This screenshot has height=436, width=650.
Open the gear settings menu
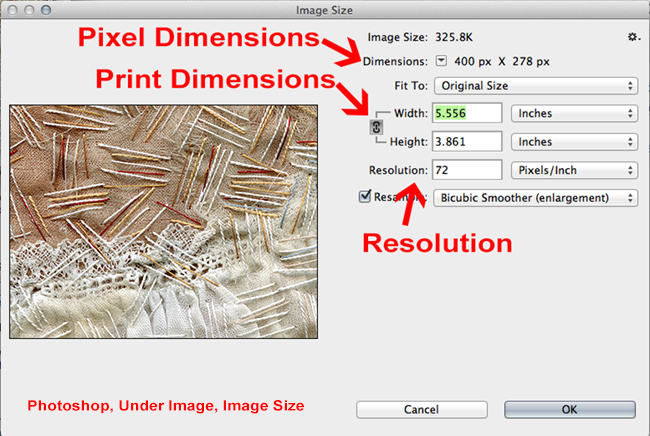coord(631,37)
